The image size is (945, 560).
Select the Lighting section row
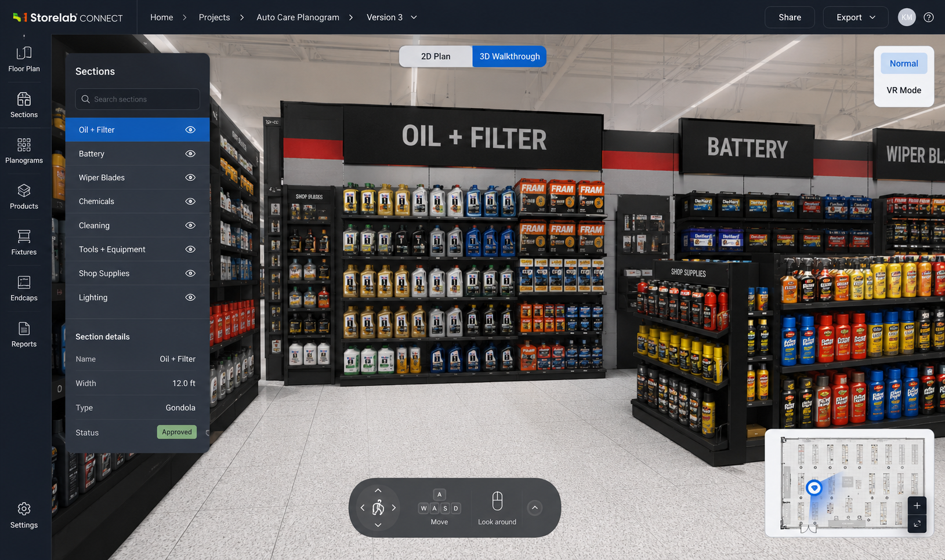137,297
